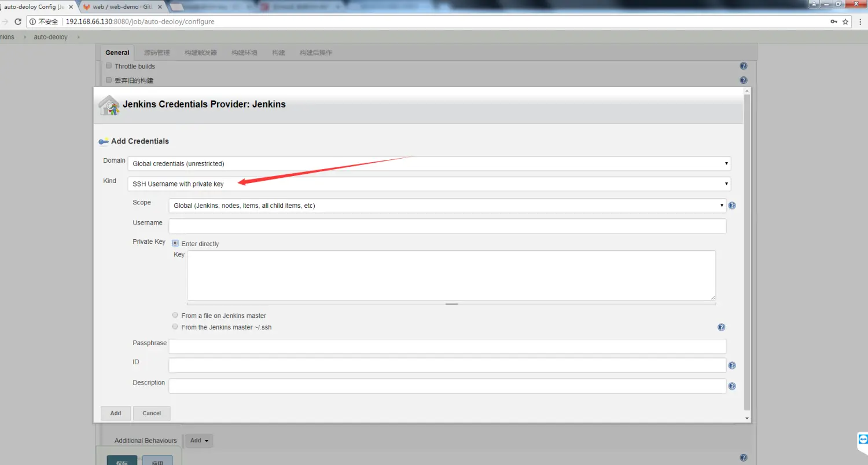Click the Chrome user profile icon in title bar
The width and height of the screenshot is (868, 465).
click(x=814, y=3)
